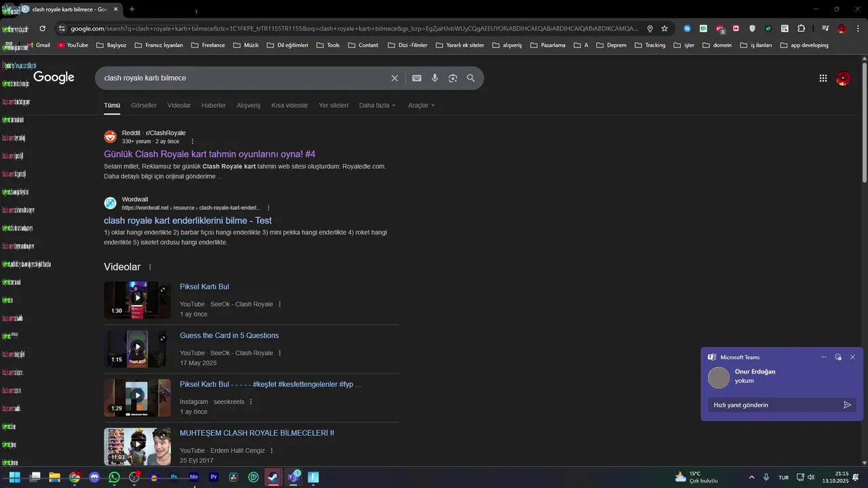Open the Windows Start menu
The image size is (868, 488).
[x=14, y=477]
